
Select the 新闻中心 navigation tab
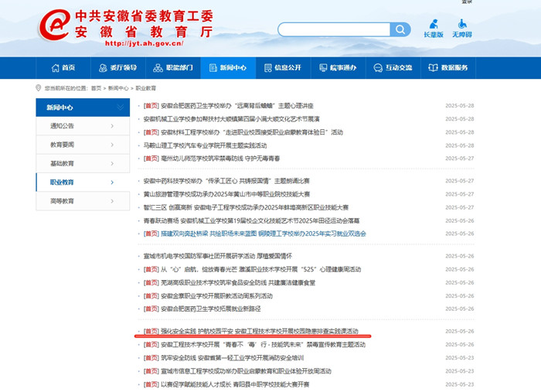pyautogui.click(x=227, y=68)
